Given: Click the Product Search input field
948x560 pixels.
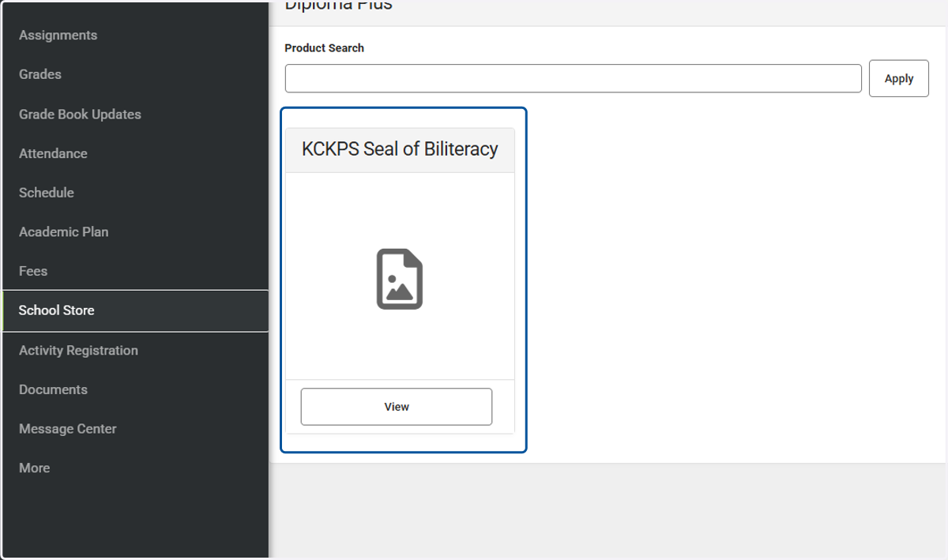Looking at the screenshot, I should pyautogui.click(x=574, y=78).
